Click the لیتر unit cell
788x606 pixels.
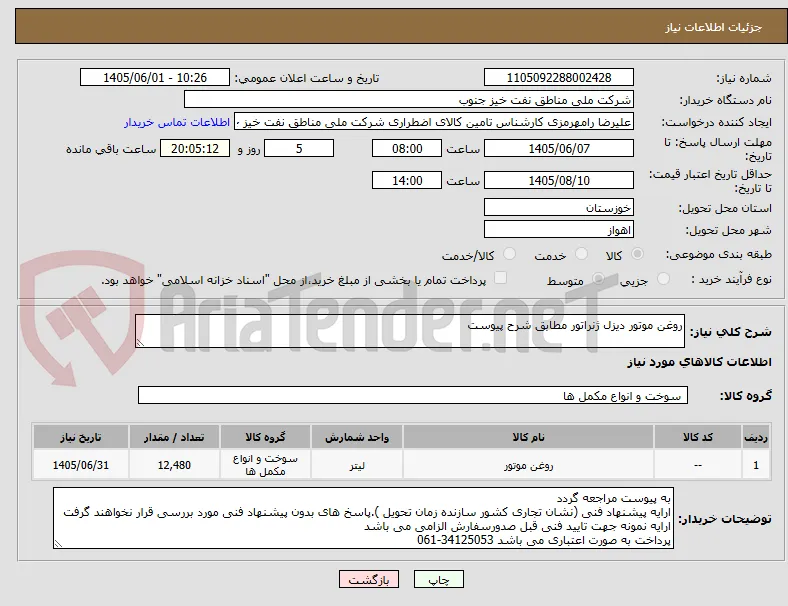357,465
